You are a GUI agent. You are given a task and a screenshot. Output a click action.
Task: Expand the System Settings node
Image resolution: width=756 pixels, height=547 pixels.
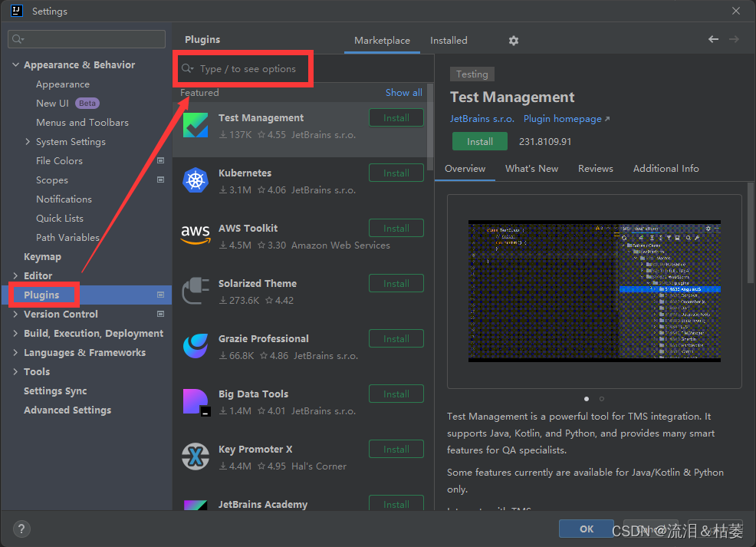pyautogui.click(x=28, y=141)
